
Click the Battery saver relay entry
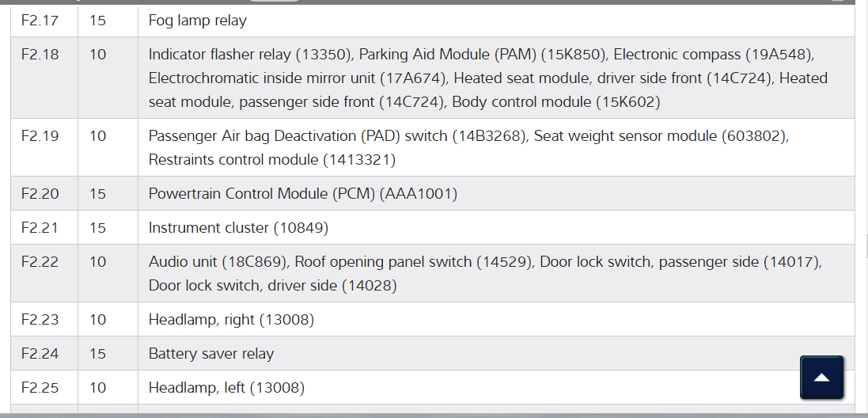[210, 354]
